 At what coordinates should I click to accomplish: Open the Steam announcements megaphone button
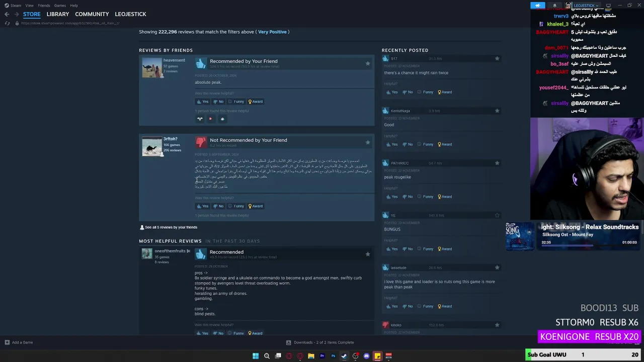537,6
